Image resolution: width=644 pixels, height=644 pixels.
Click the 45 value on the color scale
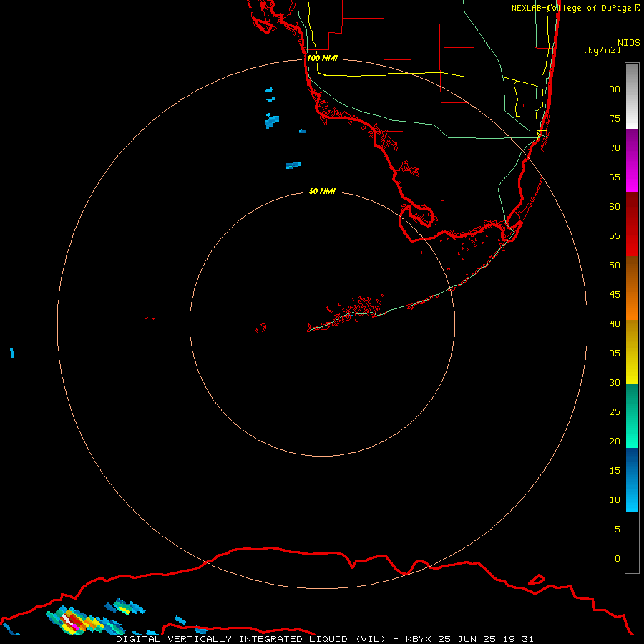(615, 295)
